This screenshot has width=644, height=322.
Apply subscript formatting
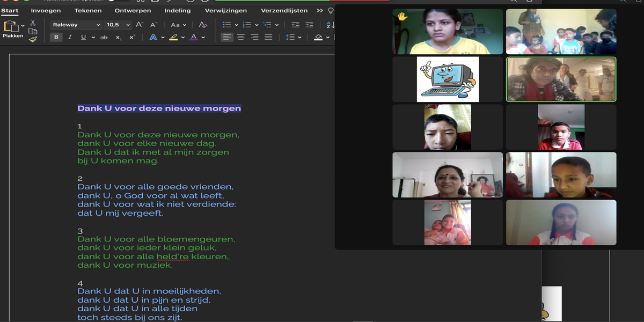(118, 37)
